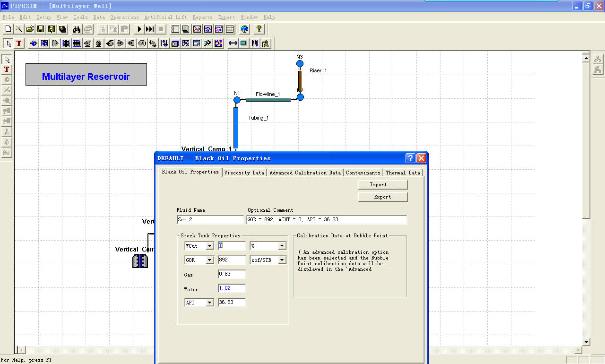Click the API value field 36.83

pyautogui.click(x=232, y=303)
